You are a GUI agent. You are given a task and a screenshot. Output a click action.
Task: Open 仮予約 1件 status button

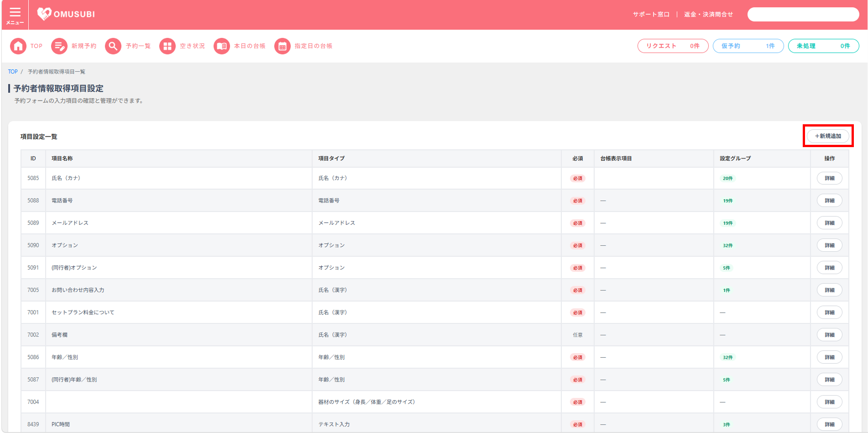(748, 46)
